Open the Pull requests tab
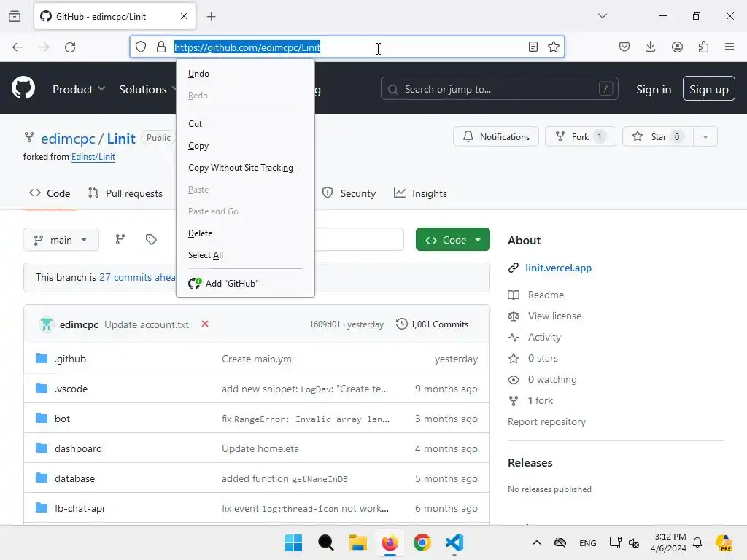Screen dimensions: 747x560 pyautogui.click(x=125, y=193)
